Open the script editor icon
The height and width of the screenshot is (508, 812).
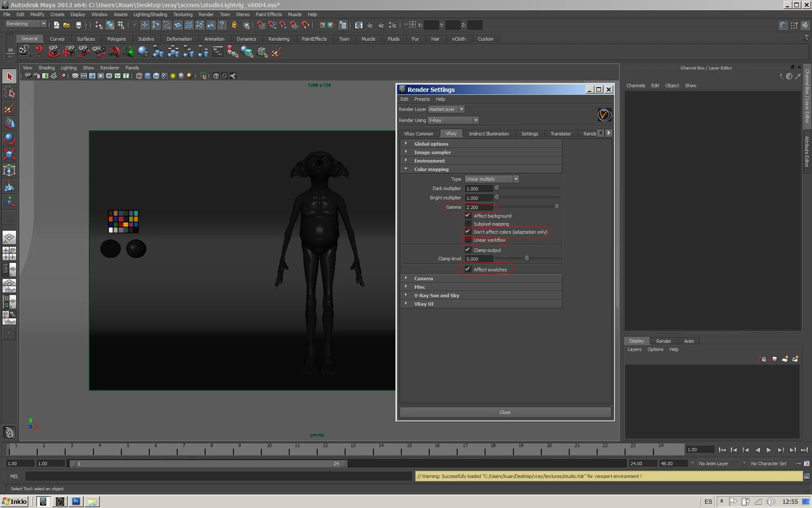pyautogui.click(x=807, y=476)
